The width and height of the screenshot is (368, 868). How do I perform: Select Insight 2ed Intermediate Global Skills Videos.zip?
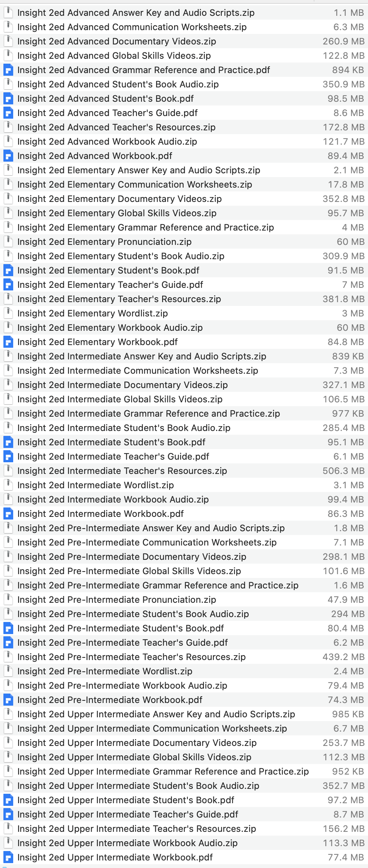(x=184, y=399)
